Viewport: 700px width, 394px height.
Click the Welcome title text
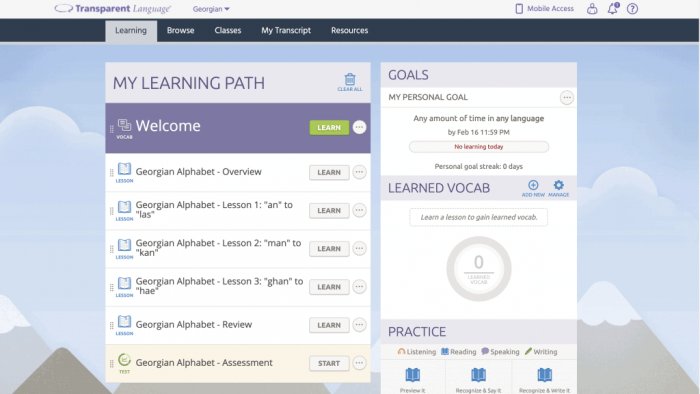[x=168, y=126]
